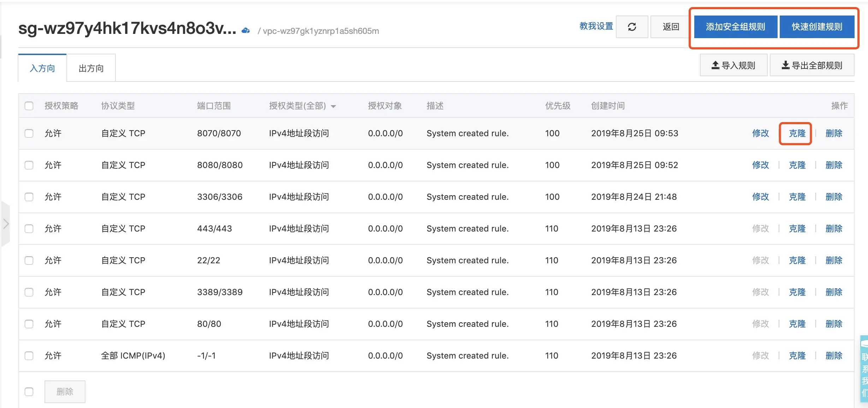868x408 pixels.
Task: Check the box for port 8070/8070 rule
Action: point(29,133)
